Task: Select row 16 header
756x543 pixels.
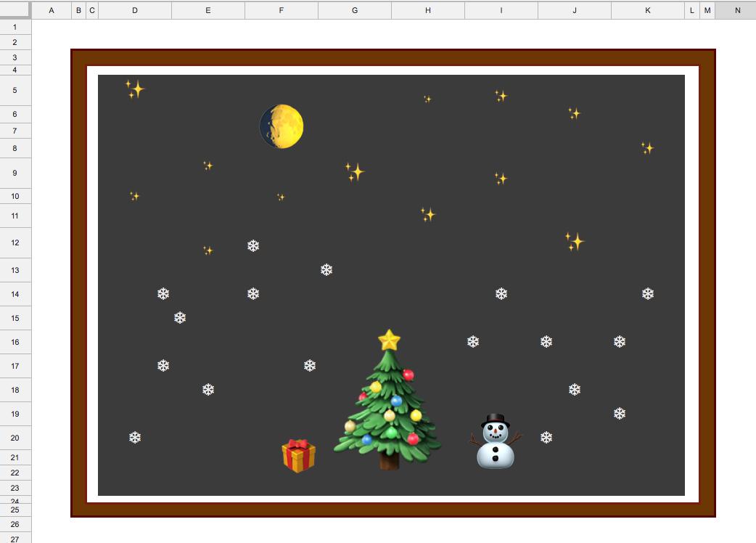Action: click(x=15, y=342)
